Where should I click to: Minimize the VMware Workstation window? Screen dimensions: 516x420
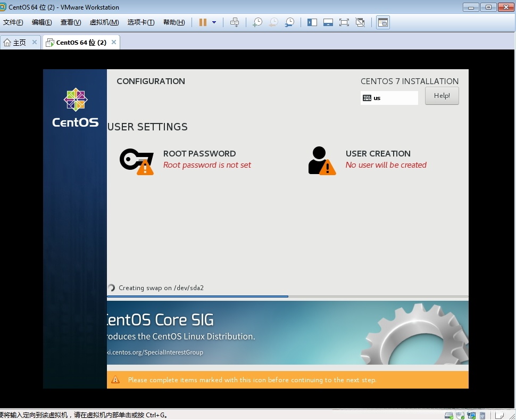(x=471, y=7)
